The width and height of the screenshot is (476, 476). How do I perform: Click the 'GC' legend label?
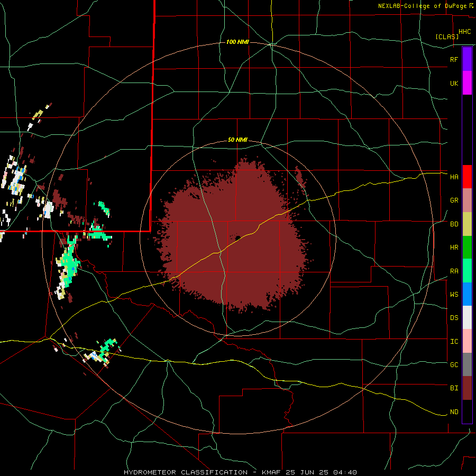tap(454, 365)
